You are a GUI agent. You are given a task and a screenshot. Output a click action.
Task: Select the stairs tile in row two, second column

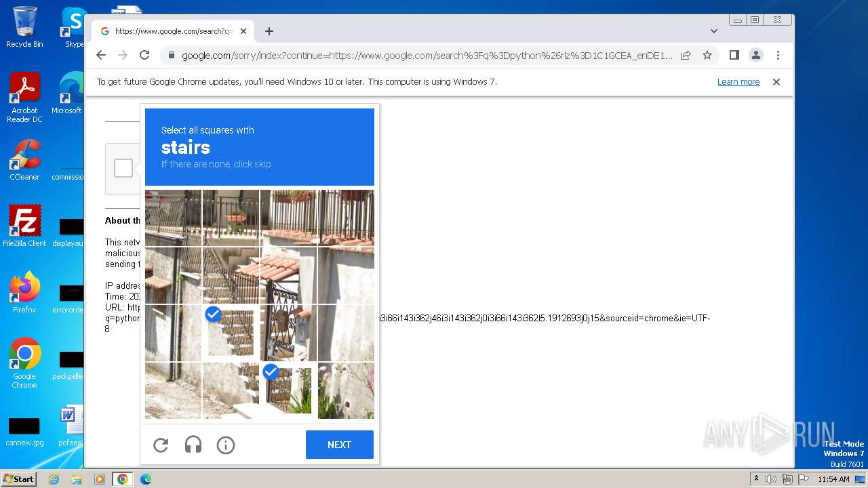[x=231, y=275]
